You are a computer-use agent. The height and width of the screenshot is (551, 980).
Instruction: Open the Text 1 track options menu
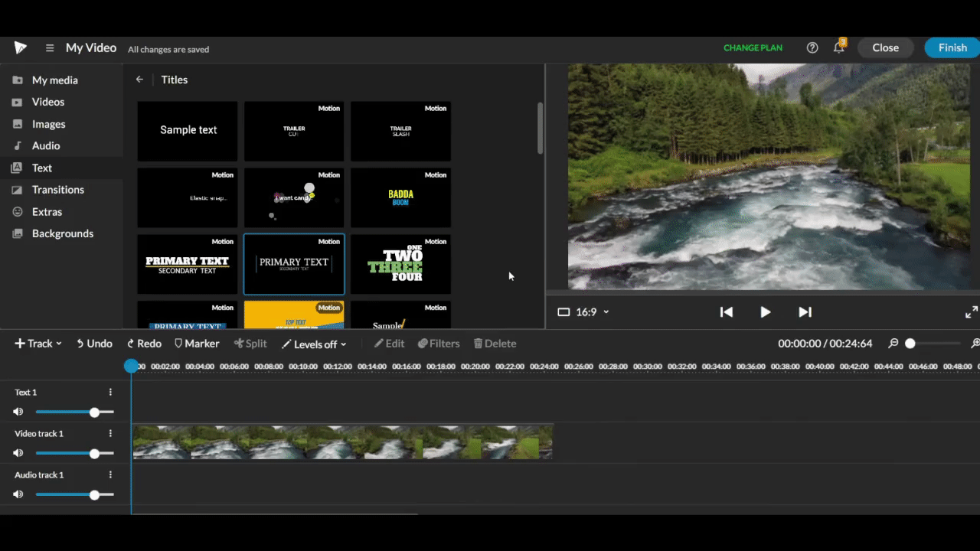(x=110, y=392)
